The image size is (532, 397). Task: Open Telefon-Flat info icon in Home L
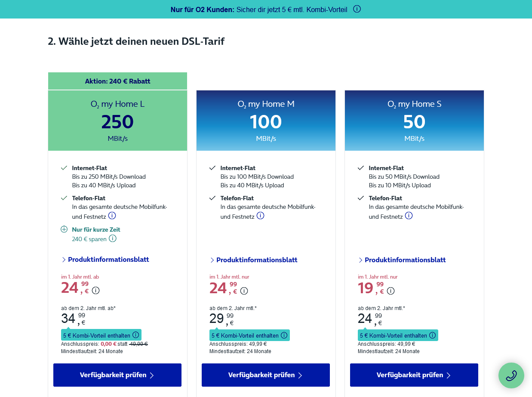click(112, 216)
